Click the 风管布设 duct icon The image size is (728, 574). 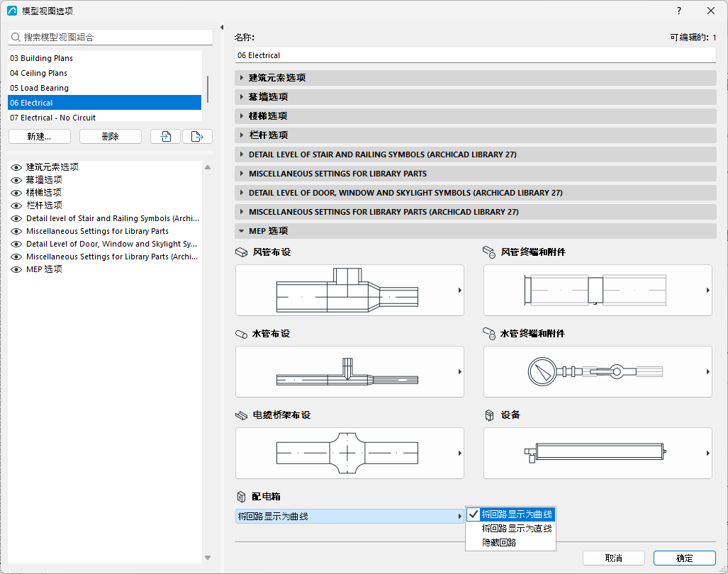point(242,252)
